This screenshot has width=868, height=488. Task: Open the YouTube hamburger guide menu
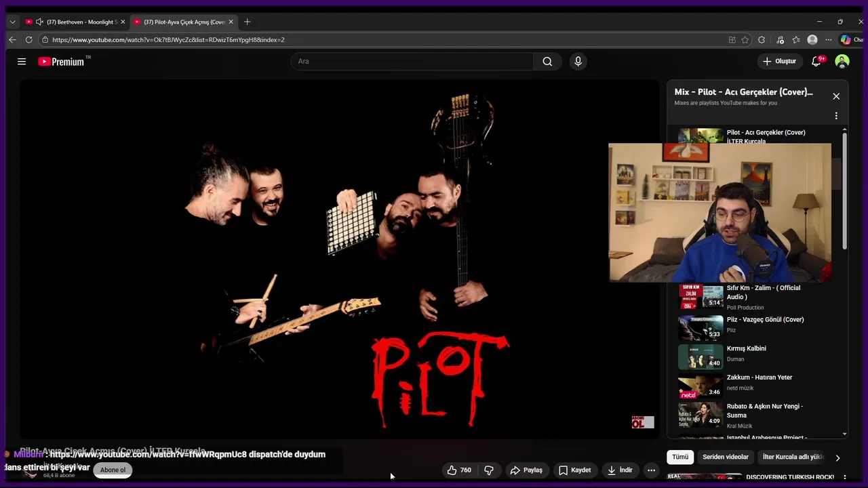[22, 62]
